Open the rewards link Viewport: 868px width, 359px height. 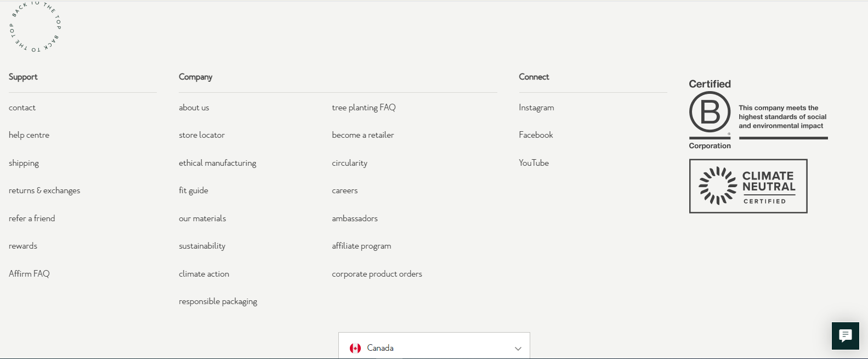[x=23, y=246]
